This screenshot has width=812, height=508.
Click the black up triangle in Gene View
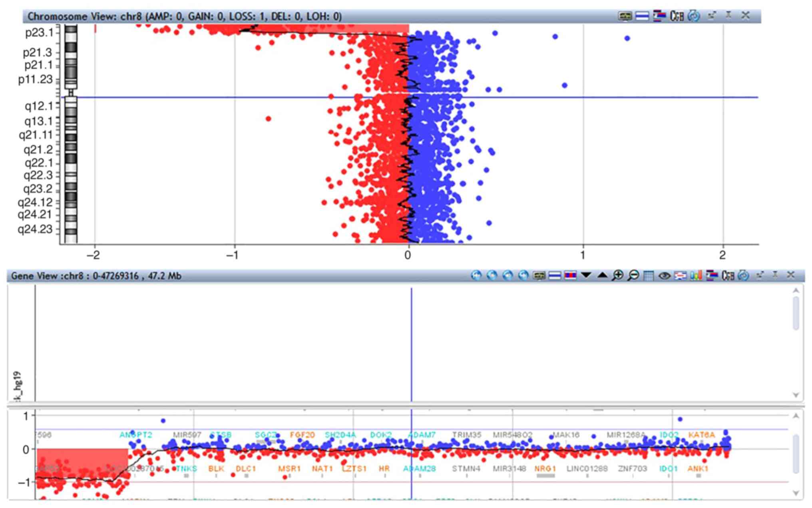click(602, 275)
